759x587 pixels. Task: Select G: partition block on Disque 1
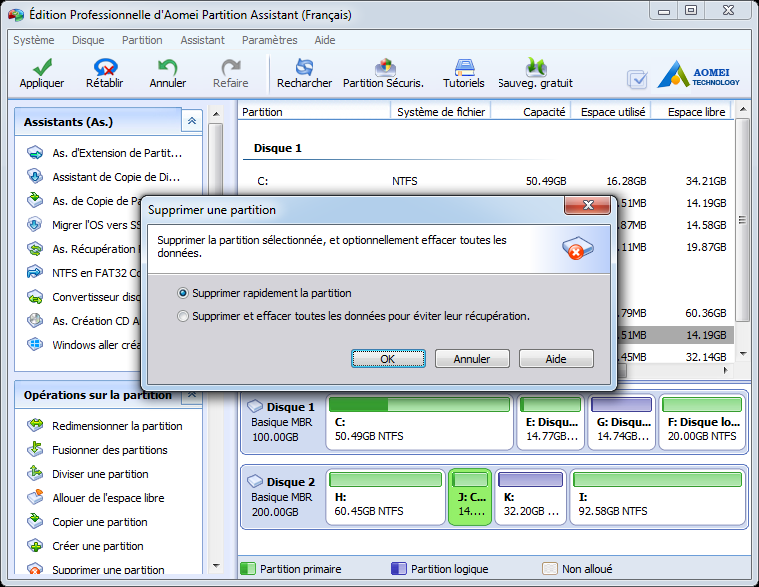pyautogui.click(x=622, y=422)
